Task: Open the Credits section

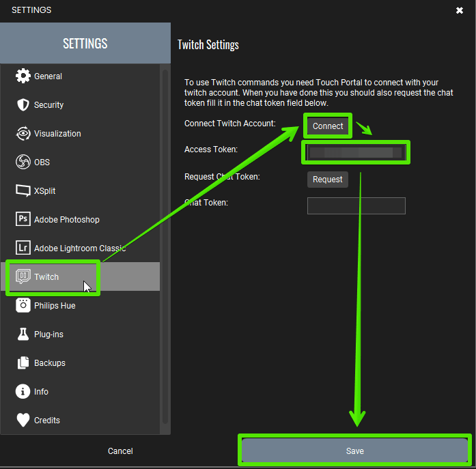Action: pos(80,420)
